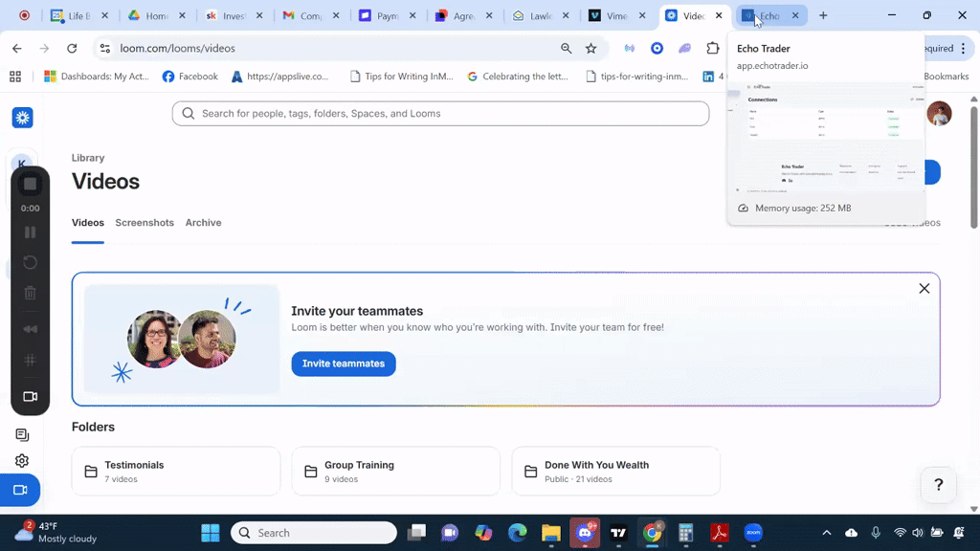This screenshot has width=980, height=551.
Task: Open Tips for Writing InM... bookmark
Action: (x=401, y=77)
